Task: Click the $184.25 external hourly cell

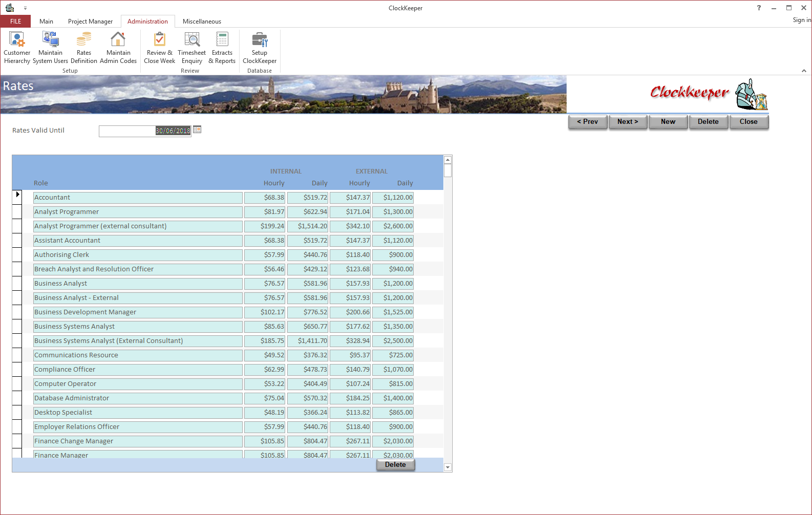Action: 350,398
